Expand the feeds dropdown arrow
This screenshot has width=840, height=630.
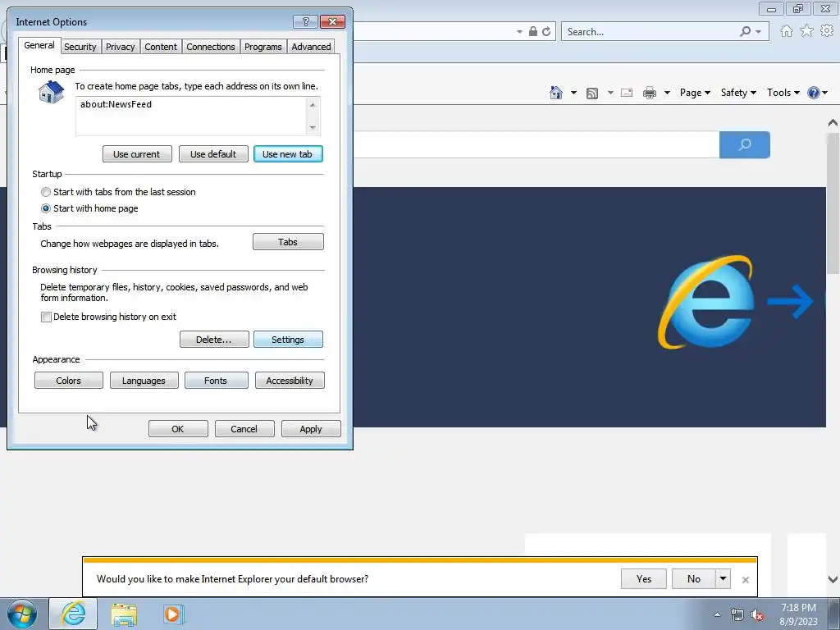point(610,93)
